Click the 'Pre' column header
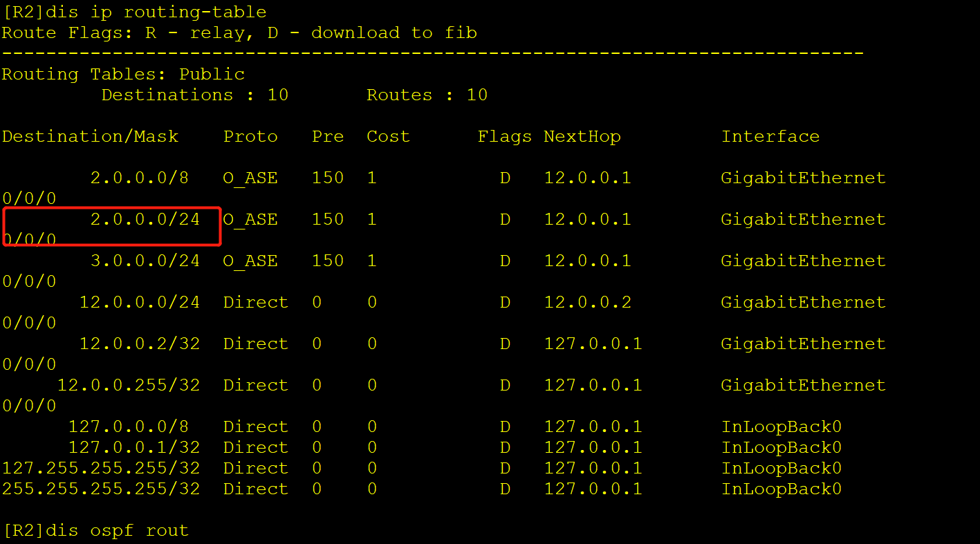Screen dimensions: 980x544 [328, 136]
